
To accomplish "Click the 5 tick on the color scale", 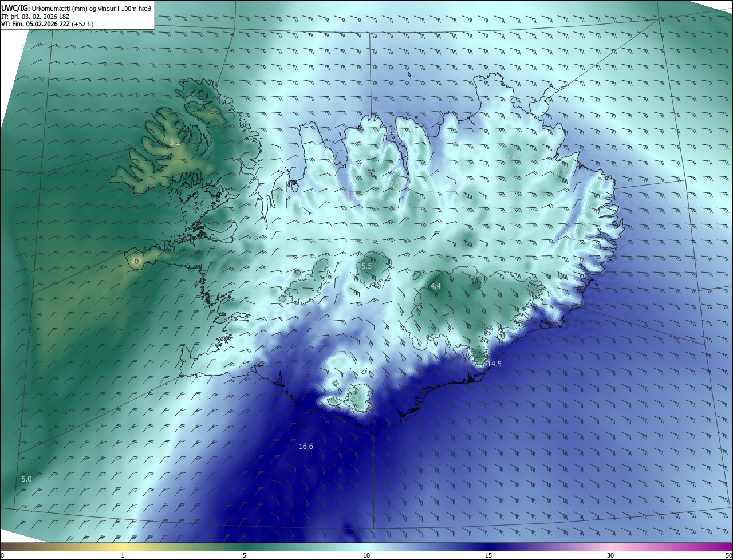I will 245,555.
